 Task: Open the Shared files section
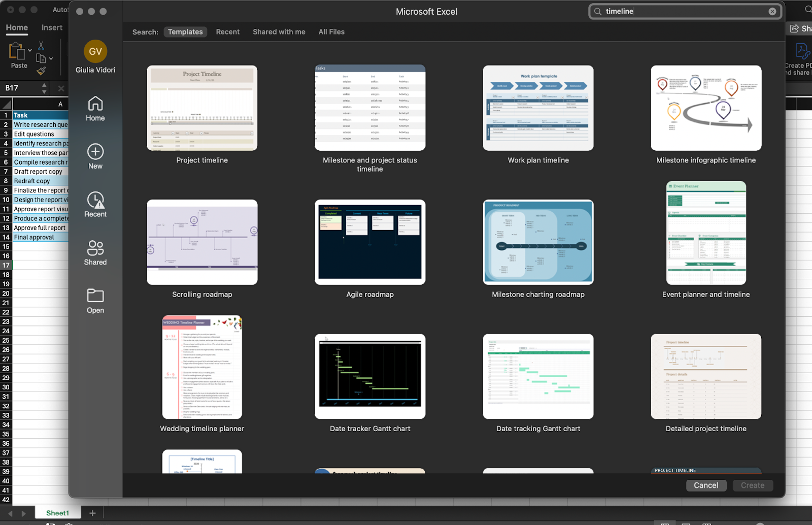[x=95, y=253]
